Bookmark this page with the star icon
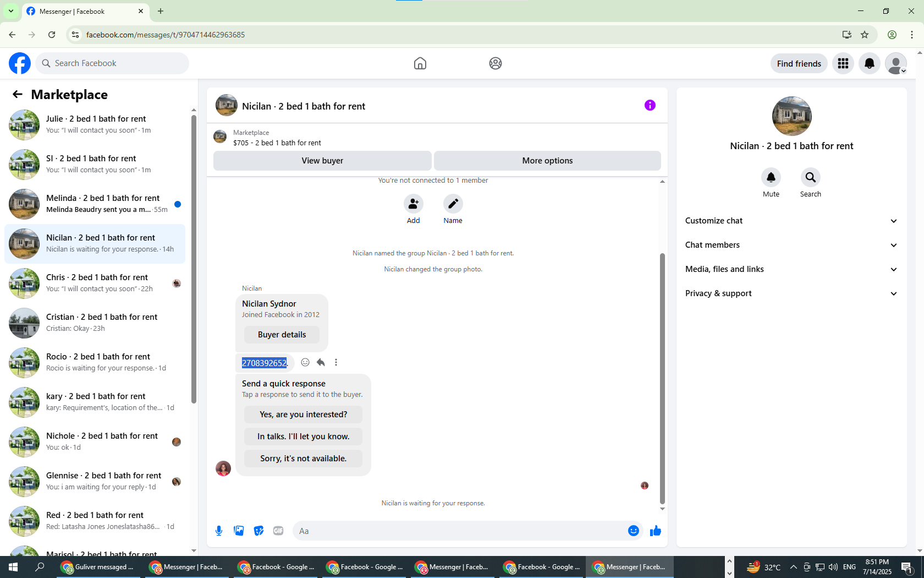The width and height of the screenshot is (924, 578). [x=865, y=35]
